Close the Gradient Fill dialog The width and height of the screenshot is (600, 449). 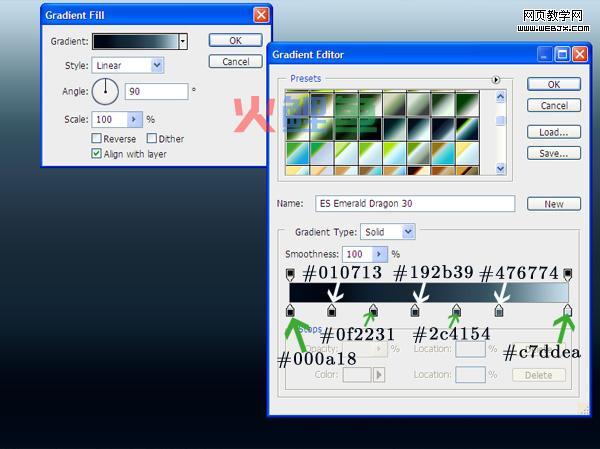pos(261,15)
